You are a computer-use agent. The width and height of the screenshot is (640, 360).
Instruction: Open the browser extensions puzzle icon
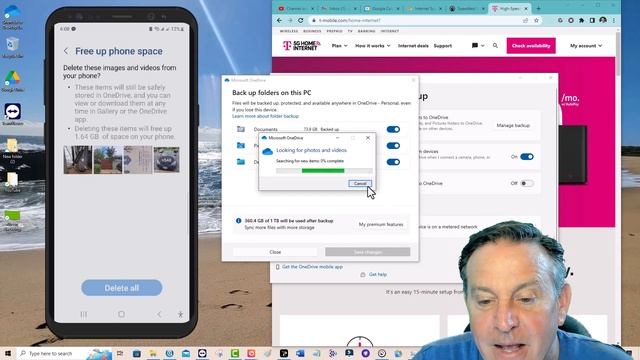582,20
